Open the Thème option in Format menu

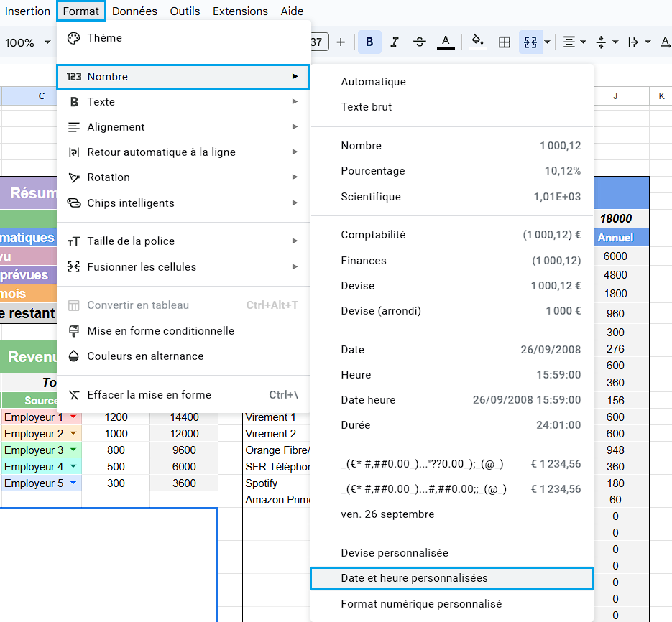(x=105, y=38)
